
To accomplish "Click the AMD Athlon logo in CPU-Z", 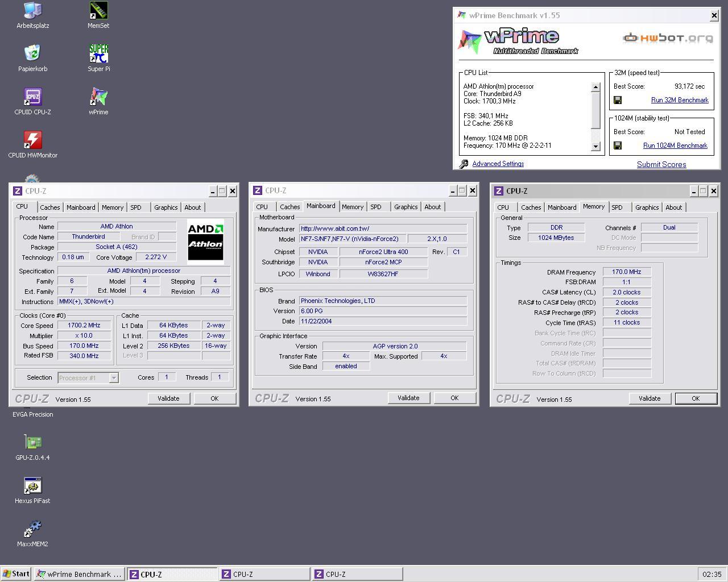I will (x=205, y=241).
